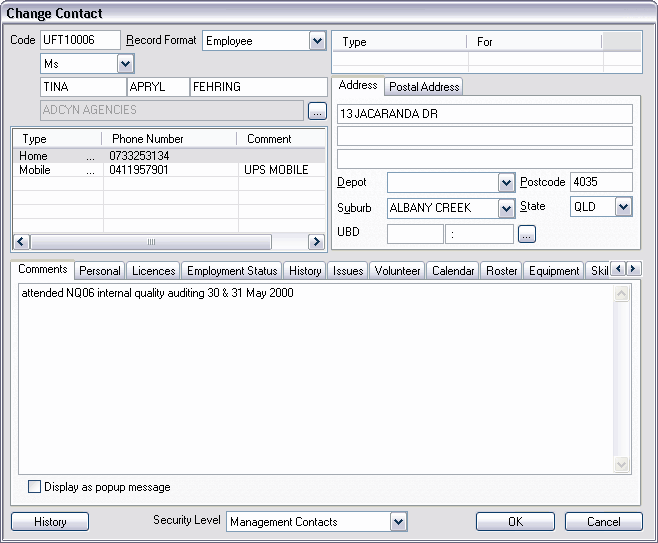Click phone list right scroll arrow

316,242
